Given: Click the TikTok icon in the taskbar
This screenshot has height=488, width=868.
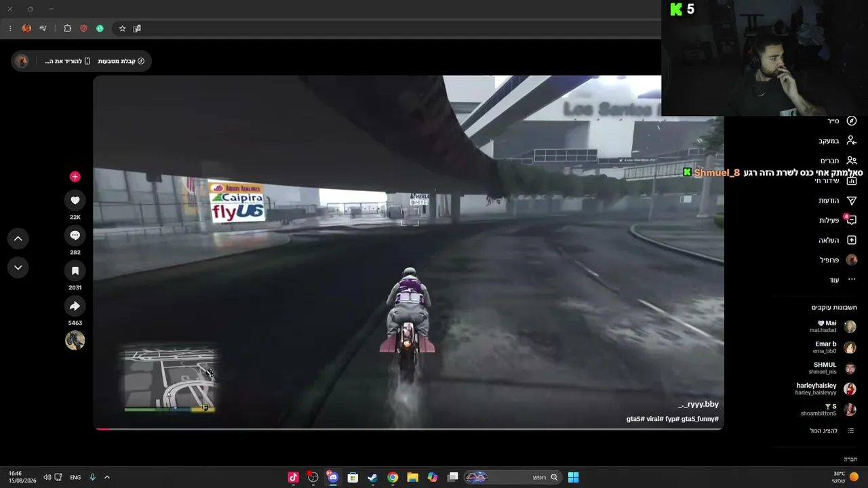Looking at the screenshot, I should [x=294, y=477].
